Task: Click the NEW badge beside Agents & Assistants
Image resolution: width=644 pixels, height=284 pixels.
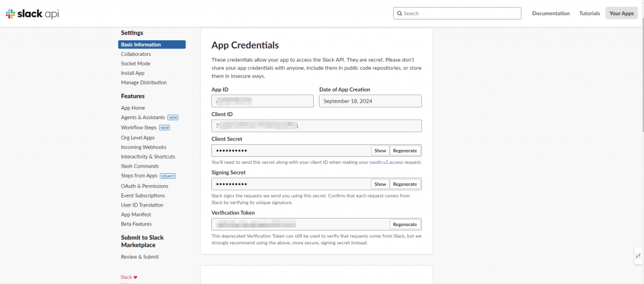Action: click(x=173, y=118)
